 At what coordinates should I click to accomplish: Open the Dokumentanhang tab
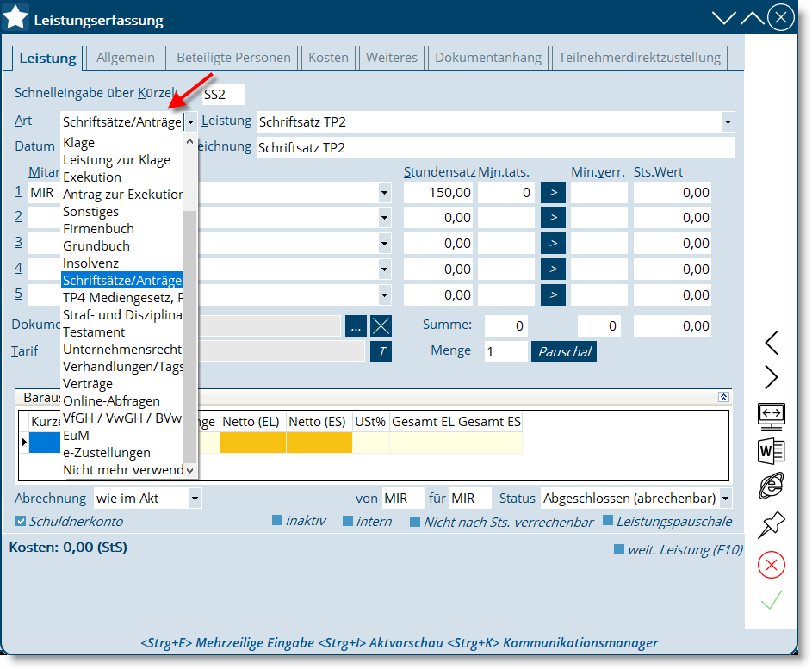click(x=488, y=58)
